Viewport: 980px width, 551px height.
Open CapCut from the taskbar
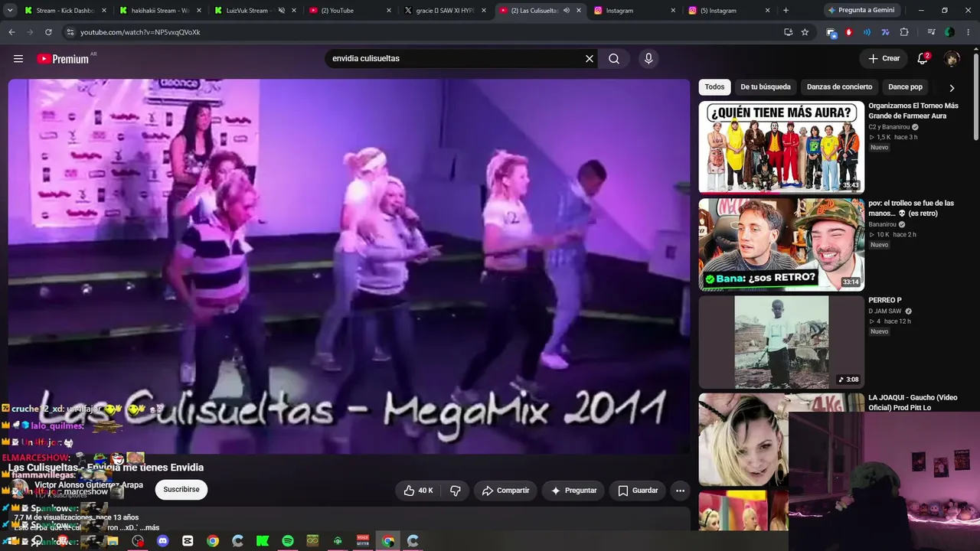[188, 541]
